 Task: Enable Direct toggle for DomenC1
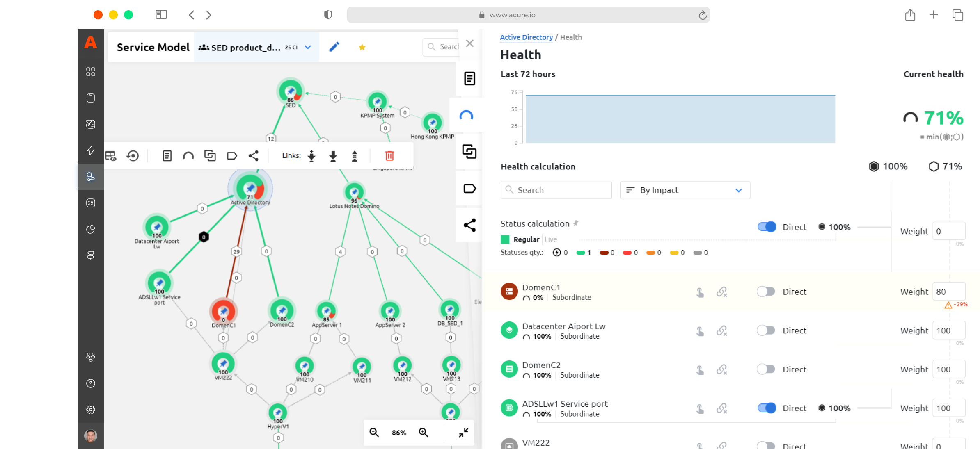tap(765, 292)
